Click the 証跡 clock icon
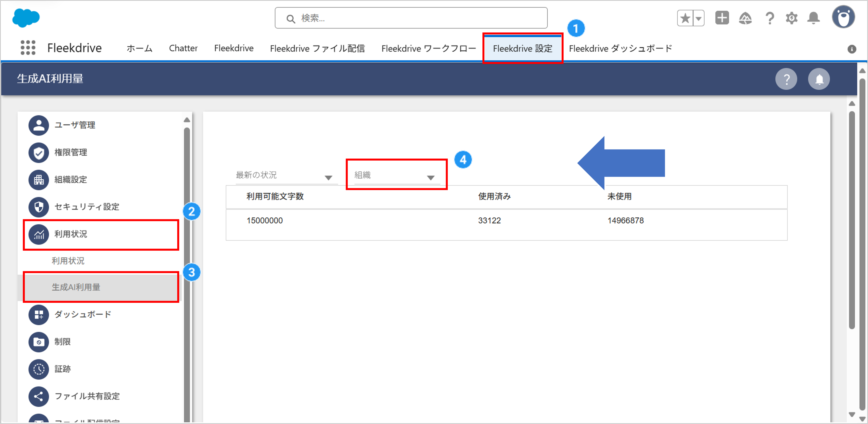Viewport: 868px width, 424px height. pyautogui.click(x=39, y=369)
